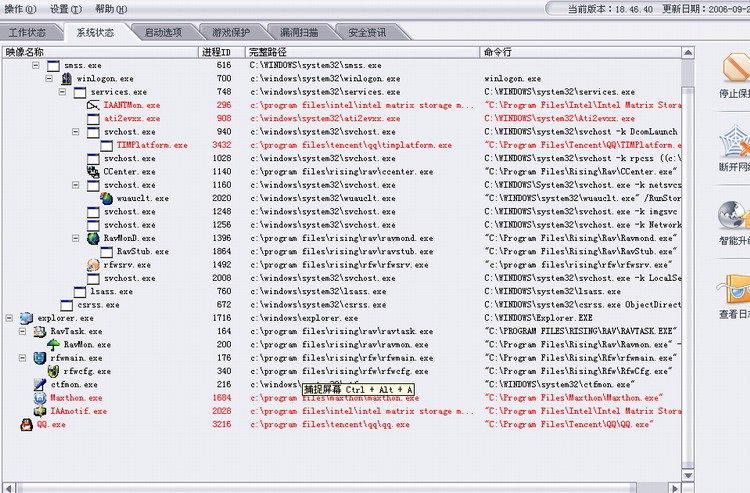
Task: Open the 操作 menu
Action: tap(20, 9)
